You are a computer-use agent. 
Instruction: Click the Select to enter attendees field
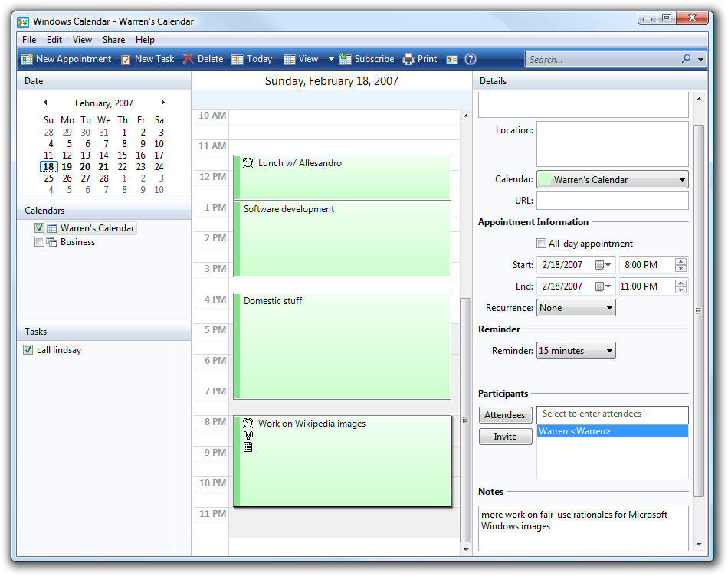tap(612, 414)
